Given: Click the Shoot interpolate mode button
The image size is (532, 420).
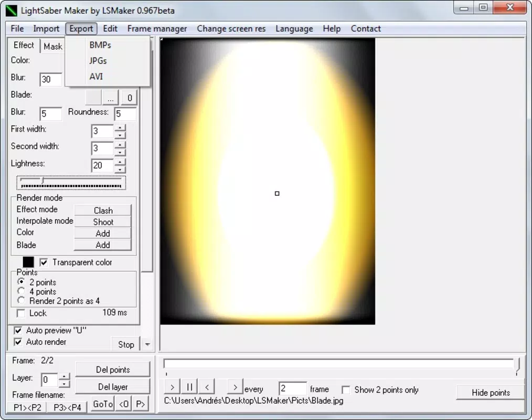Looking at the screenshot, I should pyautogui.click(x=103, y=222).
